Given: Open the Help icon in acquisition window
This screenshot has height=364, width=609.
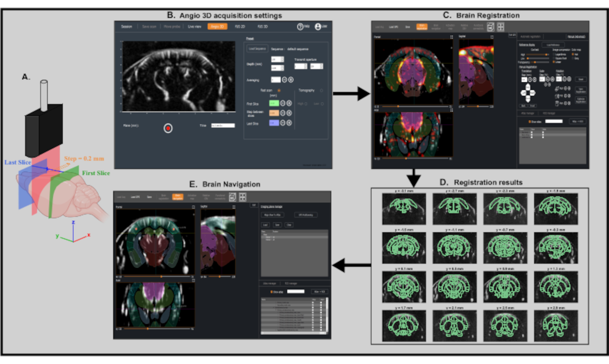Looking at the screenshot, I should pos(300,26).
